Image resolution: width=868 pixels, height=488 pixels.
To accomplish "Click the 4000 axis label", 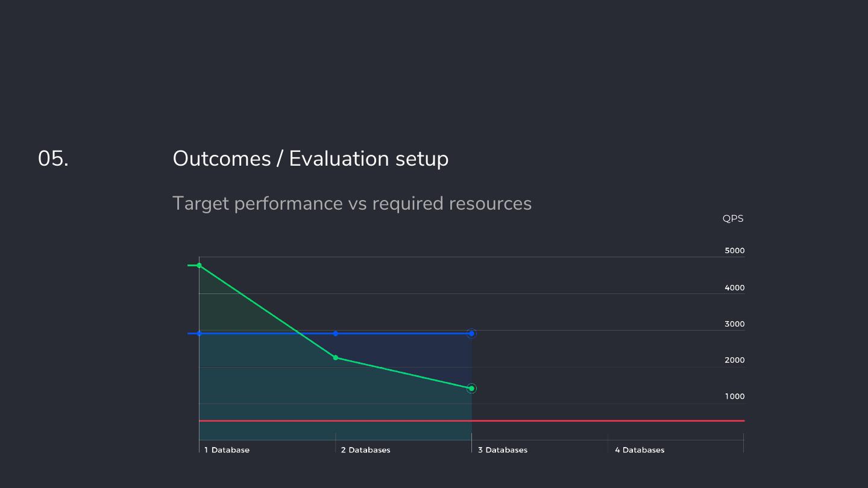I will pos(734,288).
